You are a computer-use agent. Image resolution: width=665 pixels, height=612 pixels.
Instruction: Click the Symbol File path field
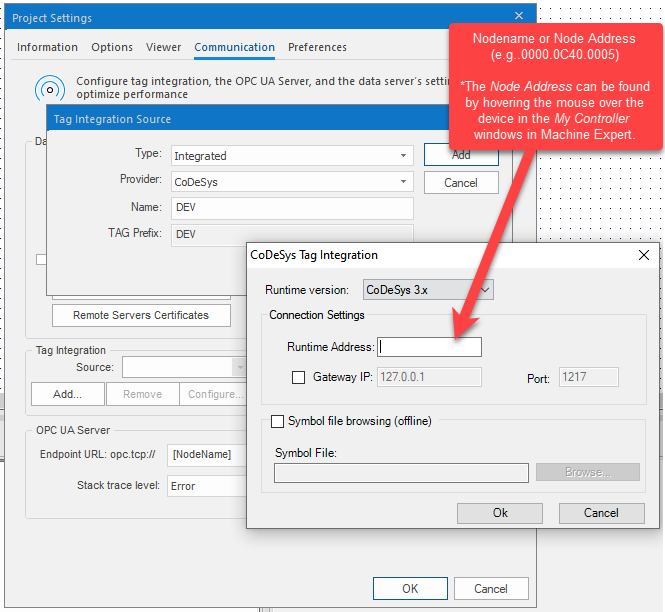(x=401, y=473)
